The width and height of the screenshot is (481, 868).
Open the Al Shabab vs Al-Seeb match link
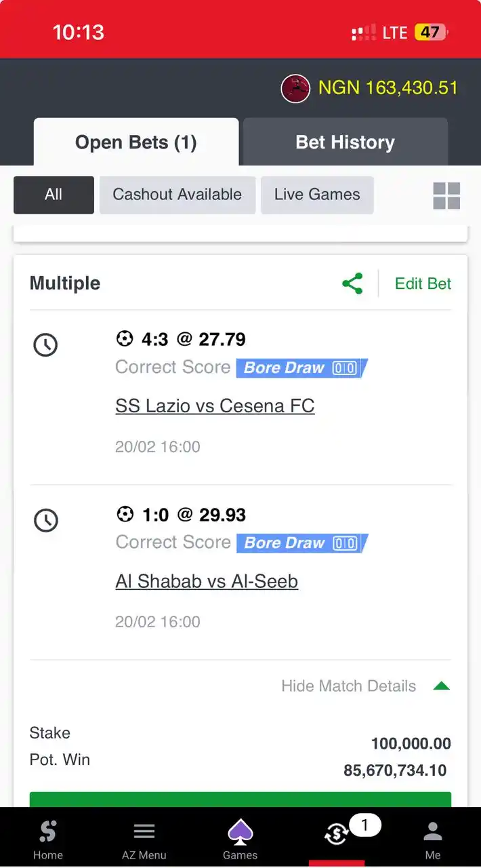click(x=207, y=581)
